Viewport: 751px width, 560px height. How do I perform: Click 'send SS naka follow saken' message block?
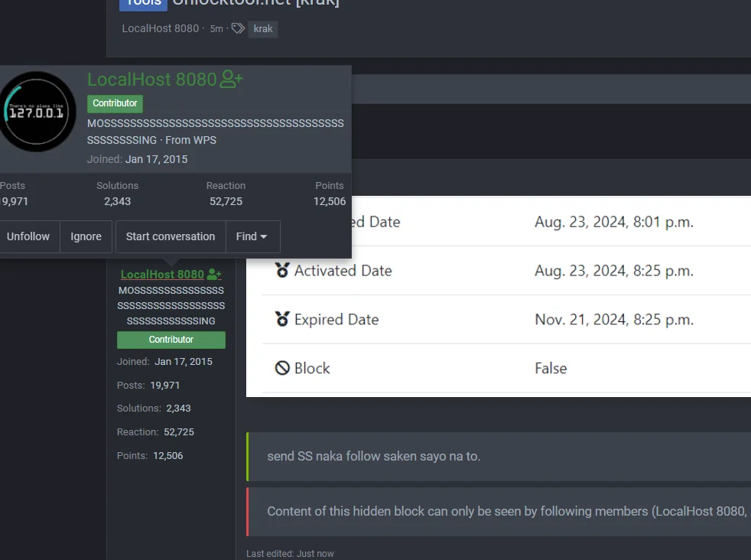(499, 457)
